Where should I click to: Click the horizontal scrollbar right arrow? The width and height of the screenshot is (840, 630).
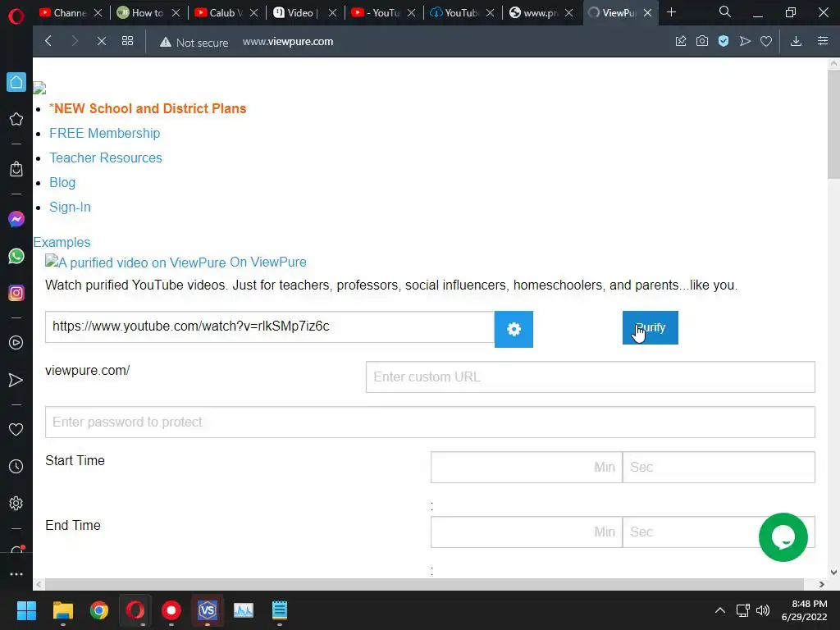821,584
